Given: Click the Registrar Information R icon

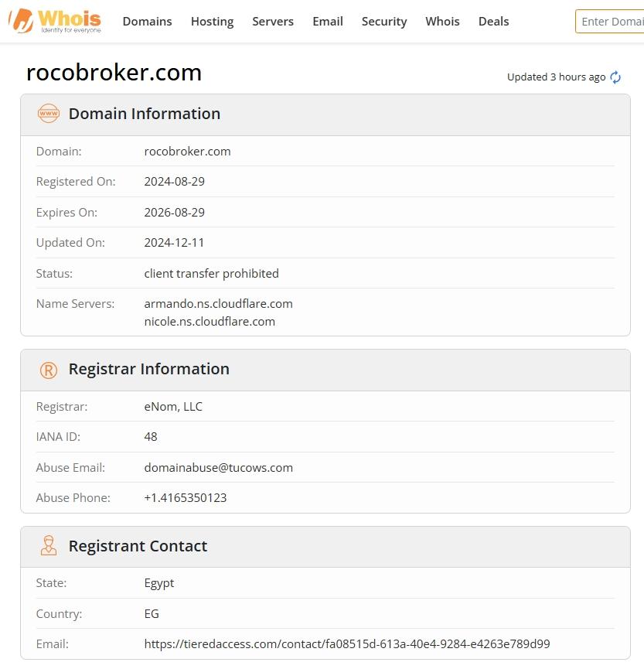Looking at the screenshot, I should 49,370.
